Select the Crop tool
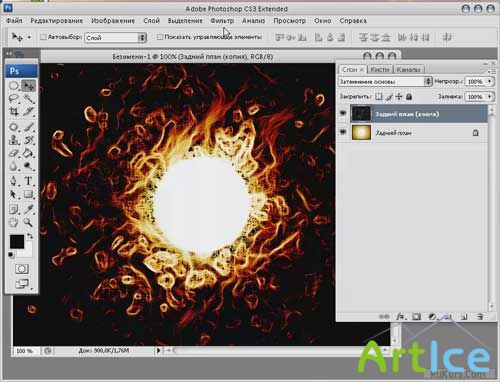The image size is (500, 382). coord(13,111)
